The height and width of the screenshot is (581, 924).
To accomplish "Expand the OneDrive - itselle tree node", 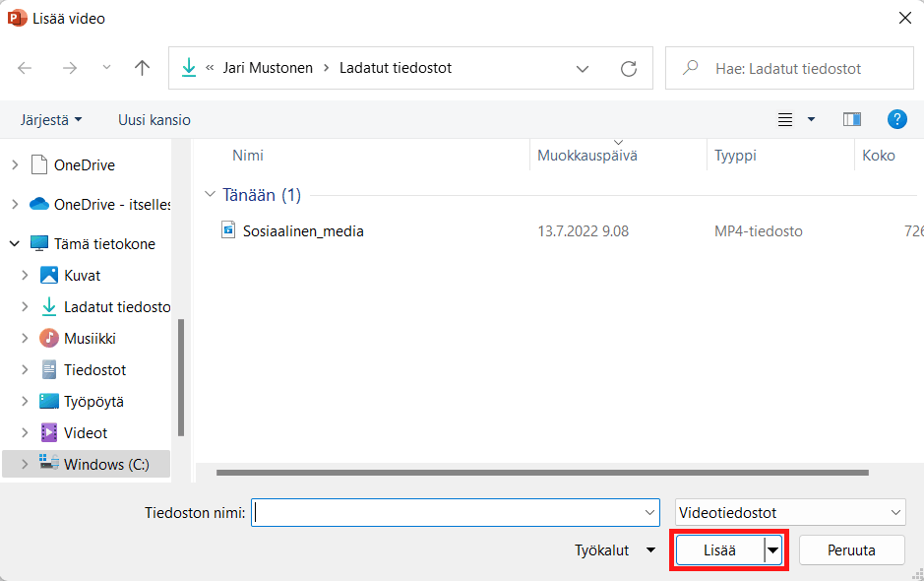I will (x=15, y=204).
